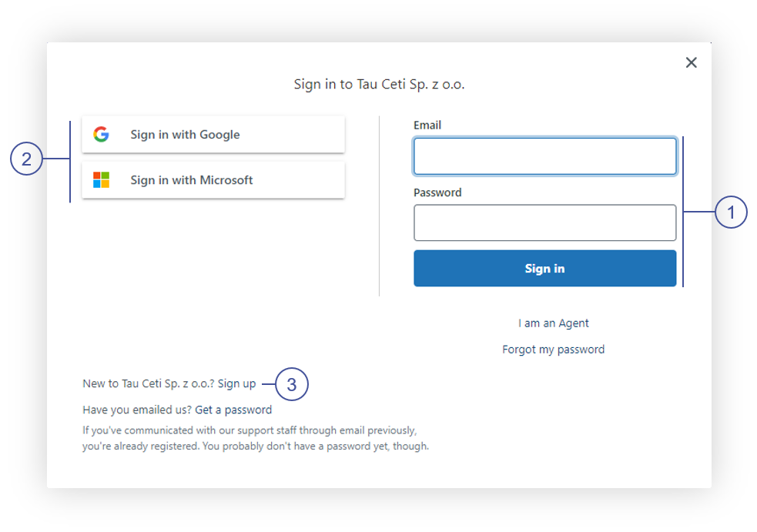Image resolution: width=757 pixels, height=532 pixels.
Task: Open the Forgot my password link
Action: [x=553, y=350]
